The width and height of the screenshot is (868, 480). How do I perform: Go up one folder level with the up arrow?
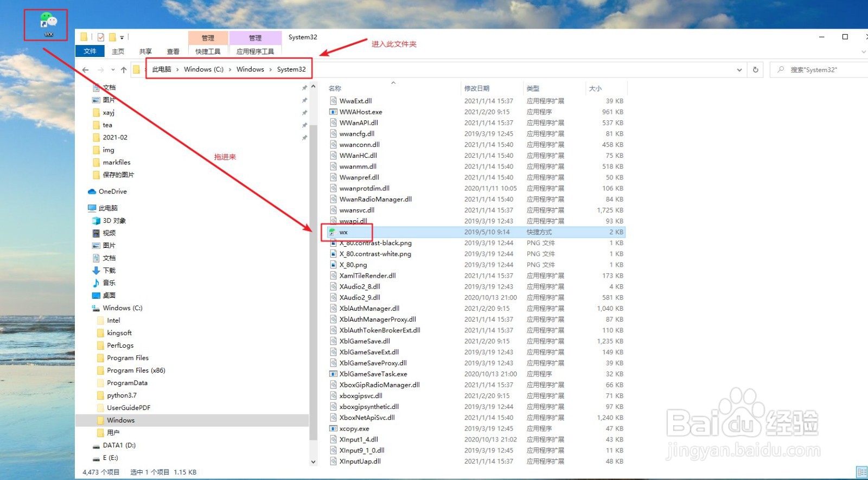124,69
